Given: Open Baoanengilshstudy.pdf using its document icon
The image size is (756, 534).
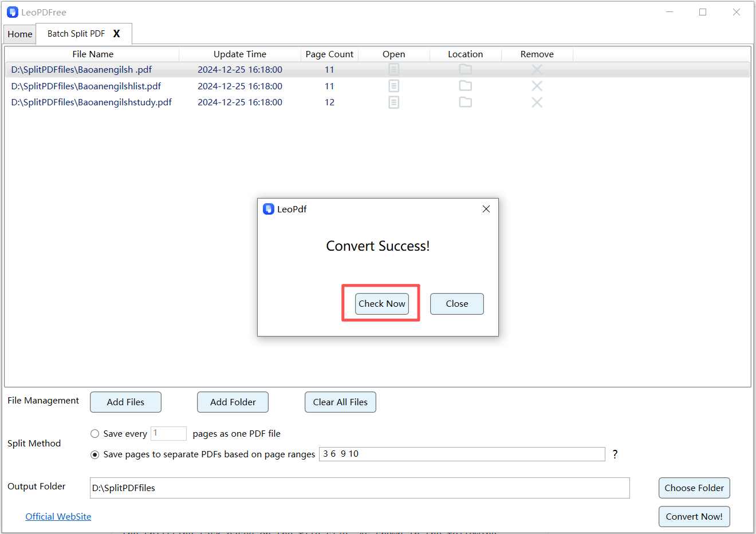Looking at the screenshot, I should [x=393, y=102].
